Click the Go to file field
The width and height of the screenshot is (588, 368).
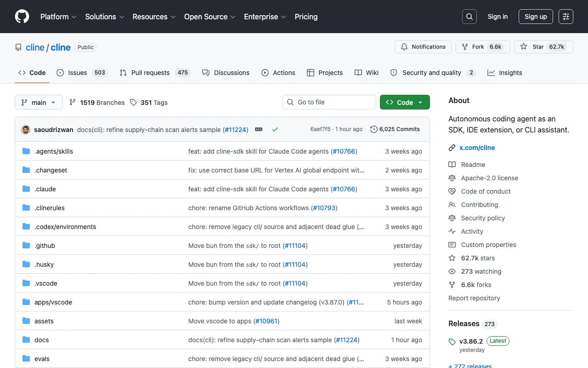(329, 102)
